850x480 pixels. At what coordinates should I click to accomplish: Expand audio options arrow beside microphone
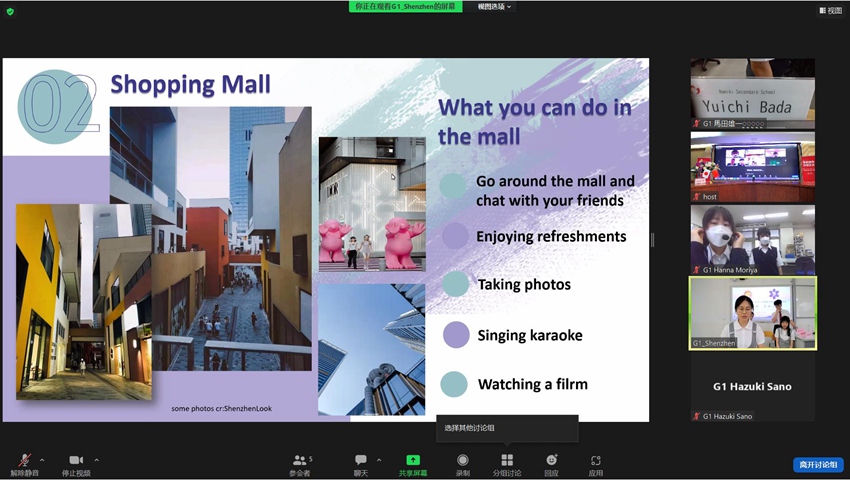tap(42, 460)
